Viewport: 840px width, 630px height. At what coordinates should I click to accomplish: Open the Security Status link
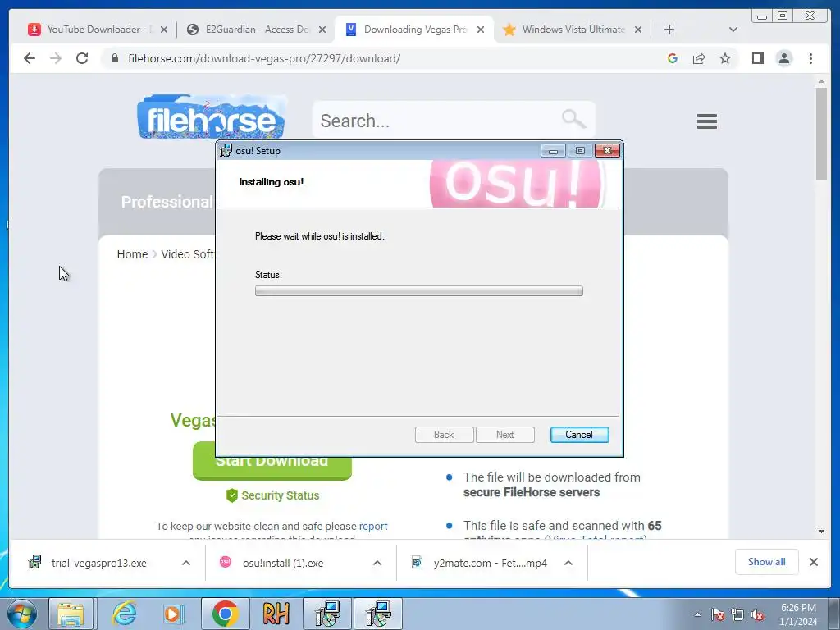(272, 495)
